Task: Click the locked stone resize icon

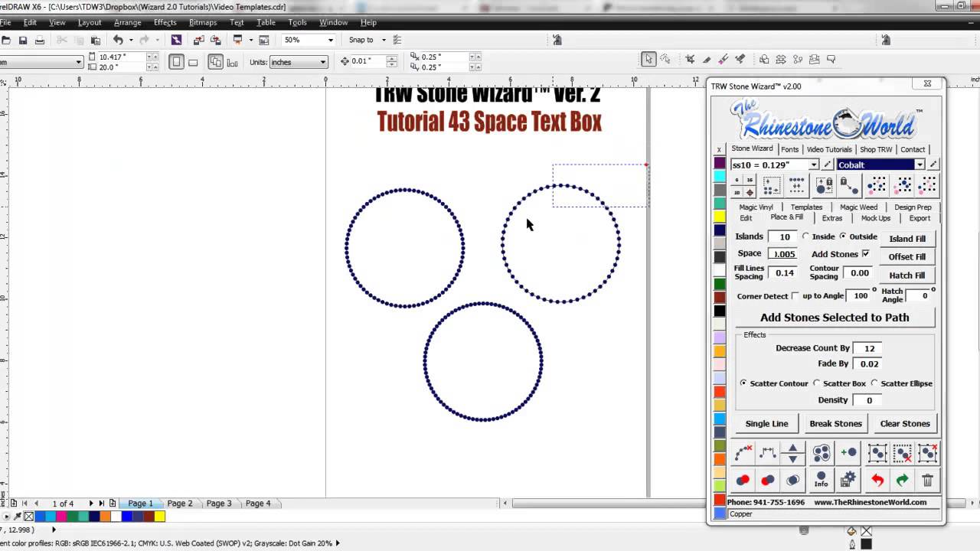Action: pyautogui.click(x=824, y=186)
